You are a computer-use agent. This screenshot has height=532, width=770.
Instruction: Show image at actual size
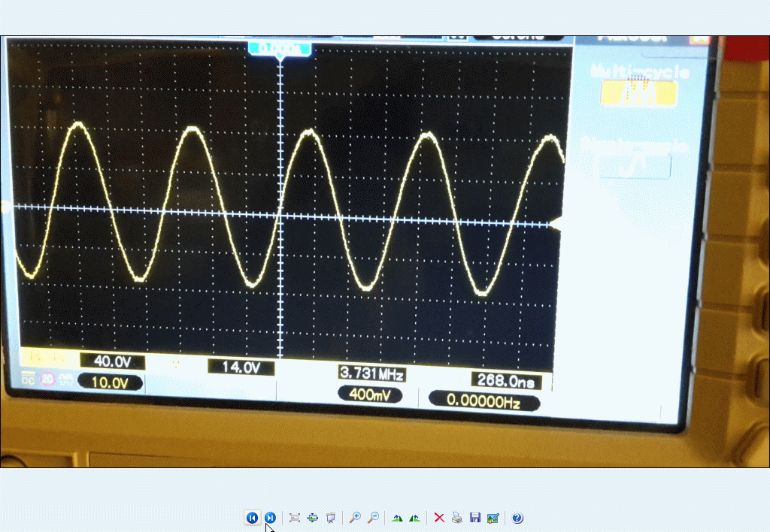313,518
